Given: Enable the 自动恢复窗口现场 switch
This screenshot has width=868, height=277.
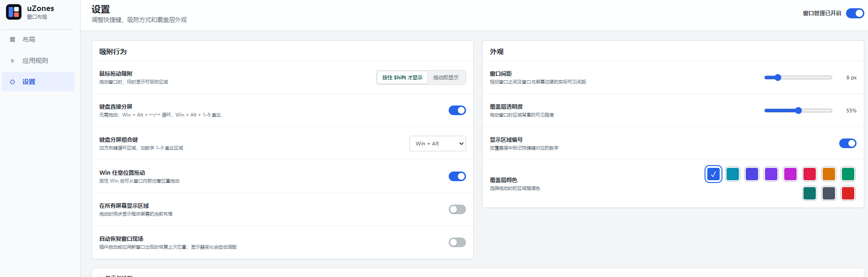Looking at the screenshot, I should coord(457,243).
